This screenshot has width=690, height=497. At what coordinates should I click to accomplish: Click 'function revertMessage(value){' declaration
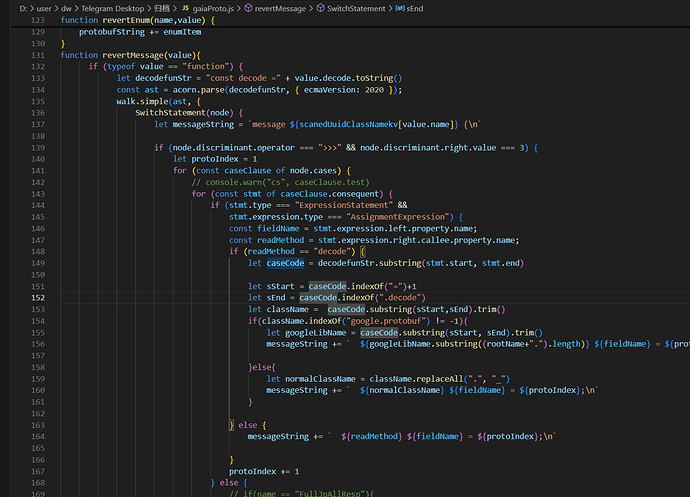130,55
